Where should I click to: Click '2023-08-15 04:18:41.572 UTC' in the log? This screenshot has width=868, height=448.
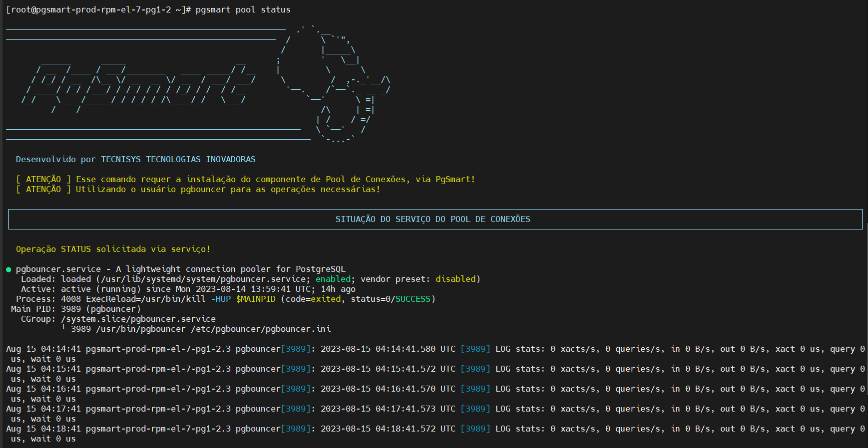tap(388, 429)
